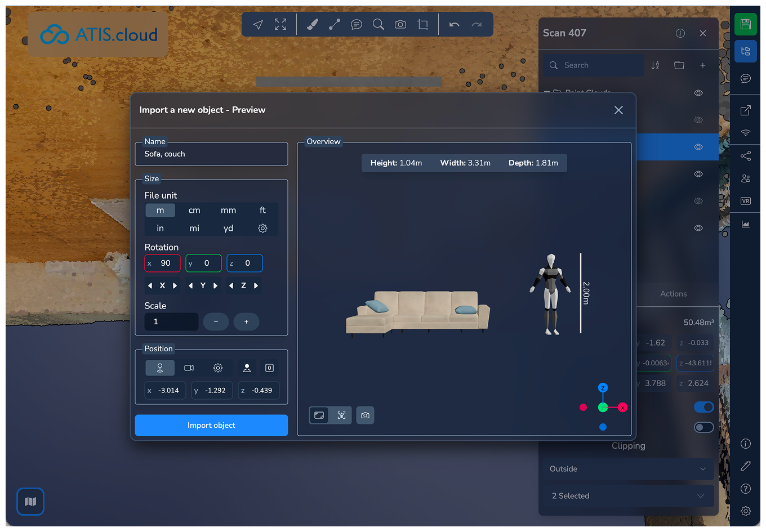The height and width of the screenshot is (532, 766).
Task: Expand the Outside clipping dropdown
Action: [x=628, y=469]
